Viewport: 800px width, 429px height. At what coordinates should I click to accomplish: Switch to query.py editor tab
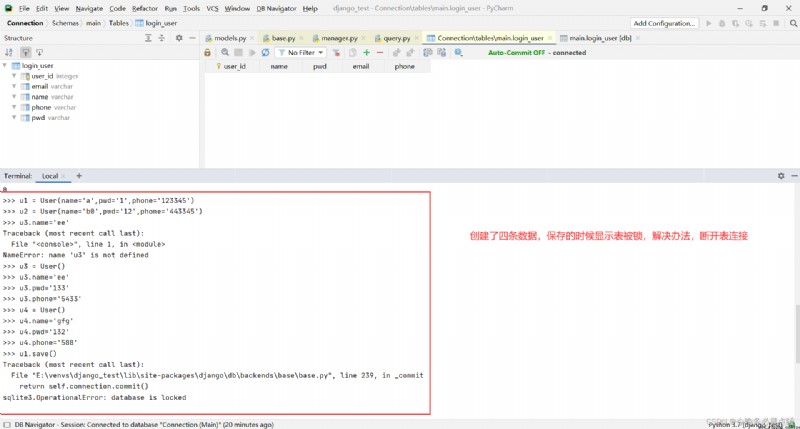[396, 38]
